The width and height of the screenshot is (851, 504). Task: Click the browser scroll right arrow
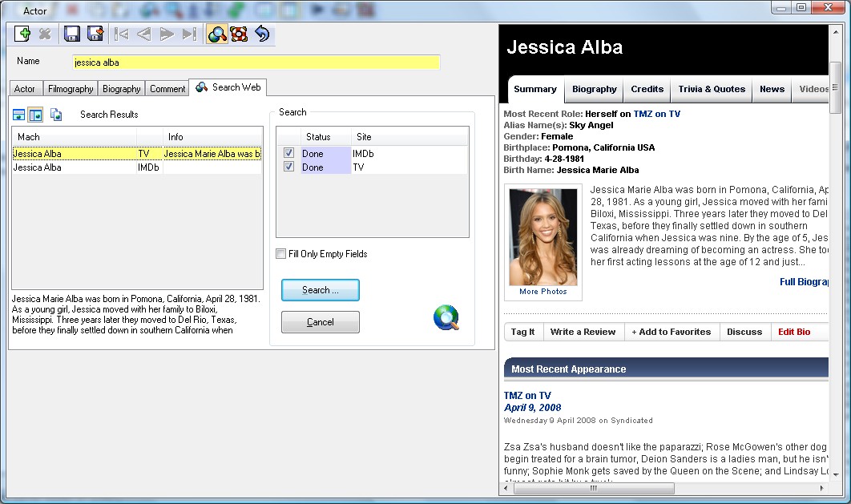(821, 488)
